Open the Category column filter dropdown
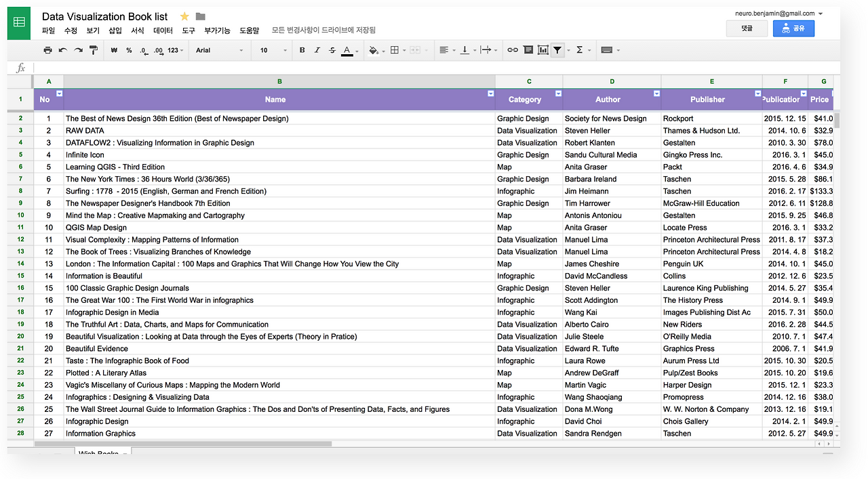868x479 pixels. pos(559,93)
